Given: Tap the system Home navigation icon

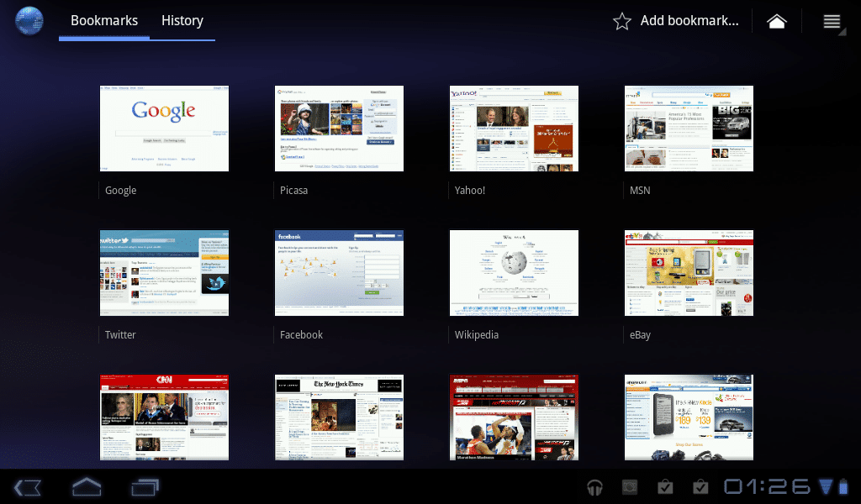Looking at the screenshot, I should pyautogui.click(x=87, y=486).
